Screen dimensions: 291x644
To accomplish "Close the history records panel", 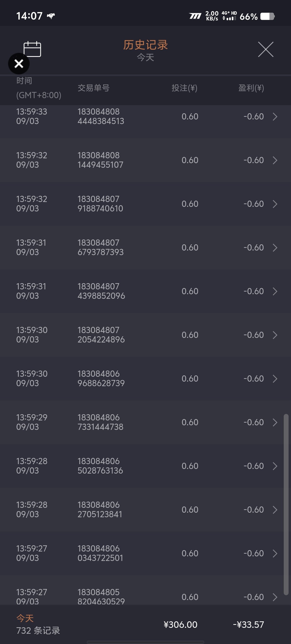I will pyautogui.click(x=266, y=49).
